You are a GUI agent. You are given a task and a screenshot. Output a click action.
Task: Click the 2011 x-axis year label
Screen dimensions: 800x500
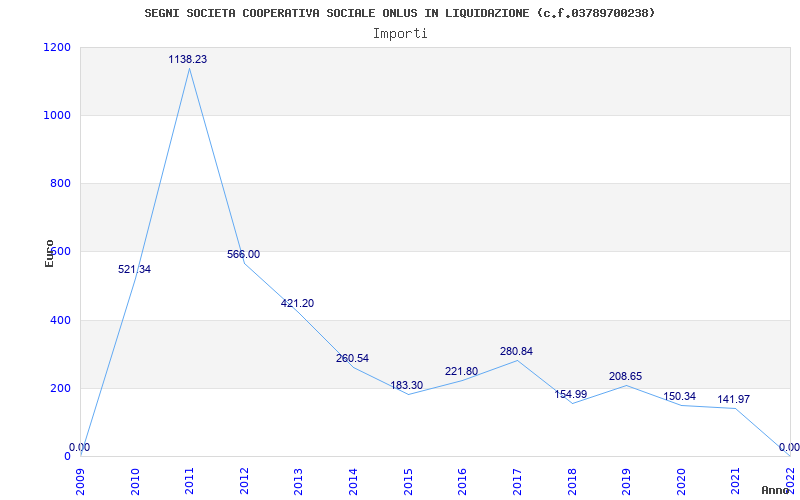click(x=189, y=482)
